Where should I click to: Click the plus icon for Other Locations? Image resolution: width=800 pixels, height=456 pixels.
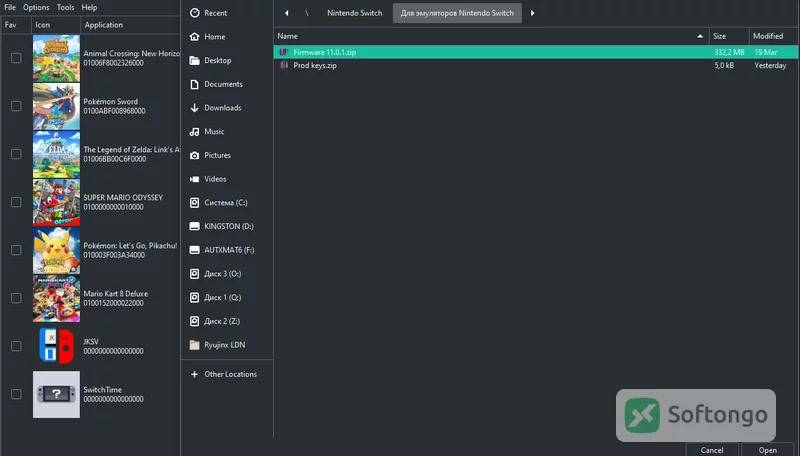coord(194,374)
